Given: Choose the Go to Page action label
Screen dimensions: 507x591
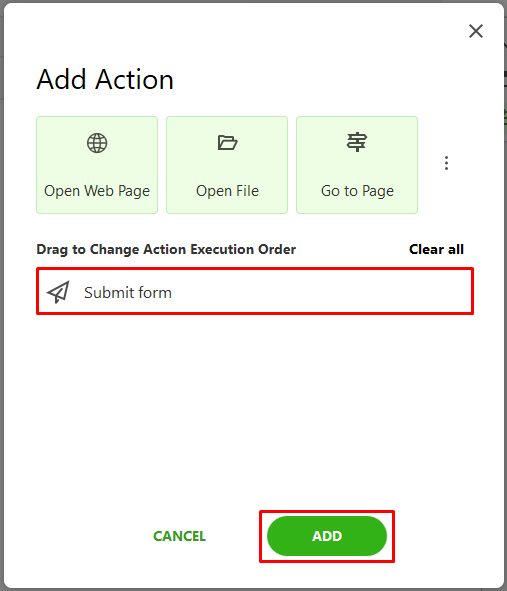Looking at the screenshot, I should (357, 191).
